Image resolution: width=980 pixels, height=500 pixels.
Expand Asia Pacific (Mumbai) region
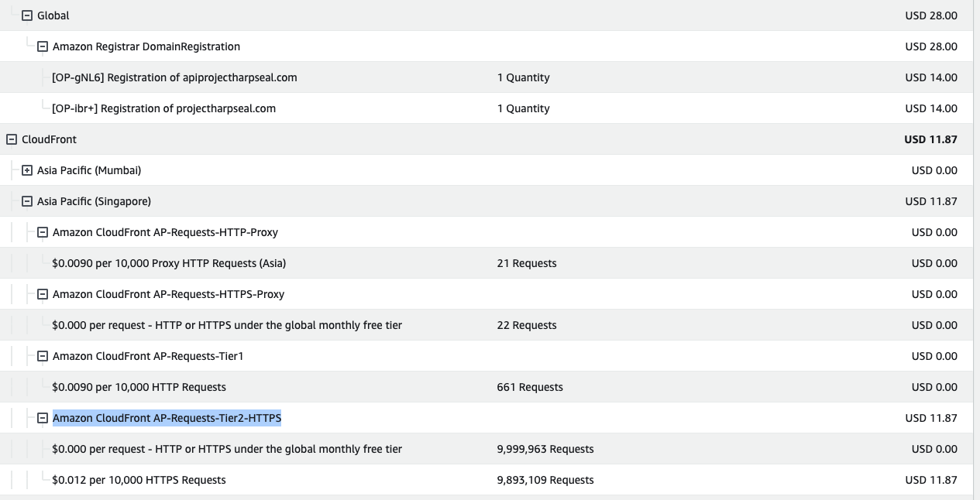(27, 170)
